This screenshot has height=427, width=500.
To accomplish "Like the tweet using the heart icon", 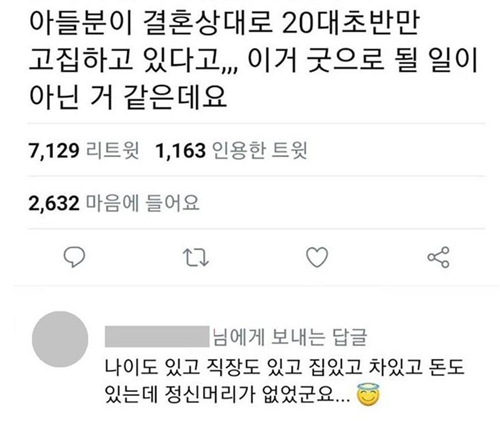I will click(x=317, y=257).
